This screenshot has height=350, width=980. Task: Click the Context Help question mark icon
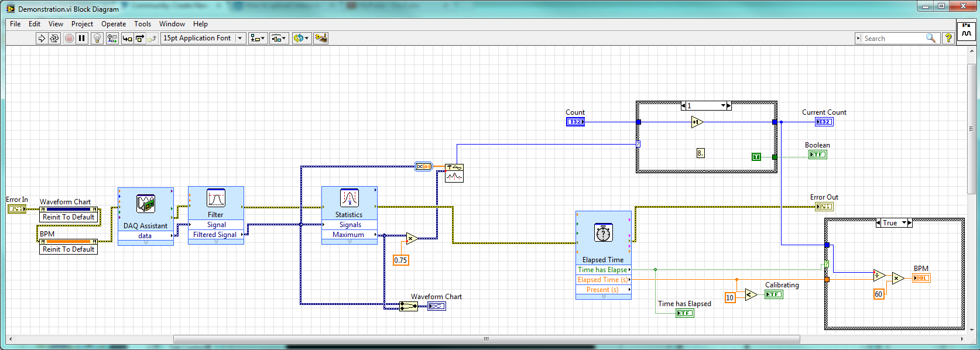point(948,38)
